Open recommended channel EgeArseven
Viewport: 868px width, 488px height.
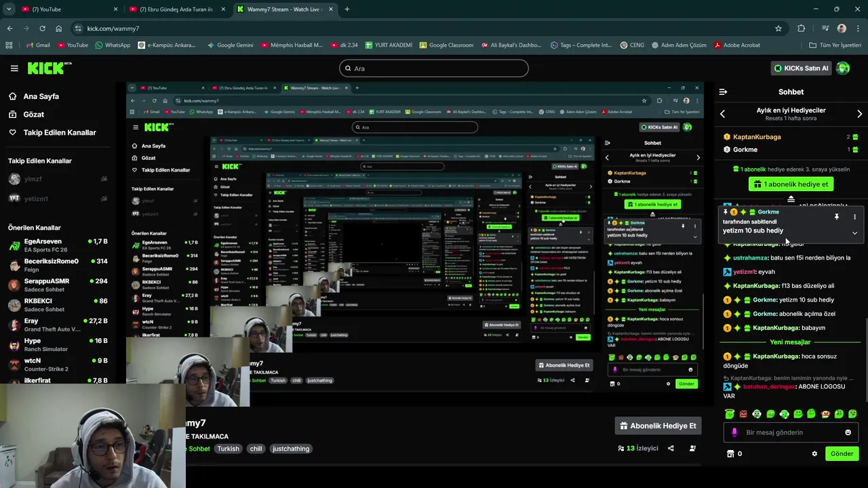[x=58, y=245]
